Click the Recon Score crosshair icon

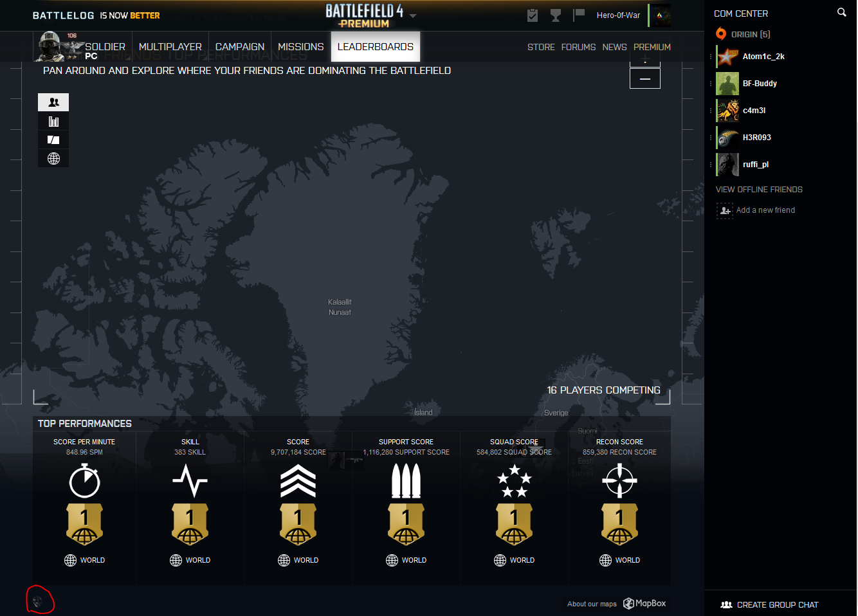coord(619,481)
